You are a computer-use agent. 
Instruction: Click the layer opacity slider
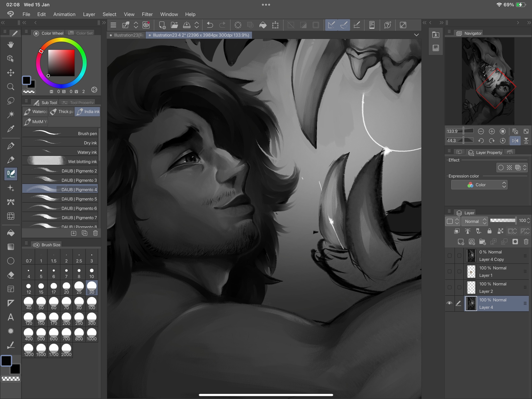tap(503, 220)
